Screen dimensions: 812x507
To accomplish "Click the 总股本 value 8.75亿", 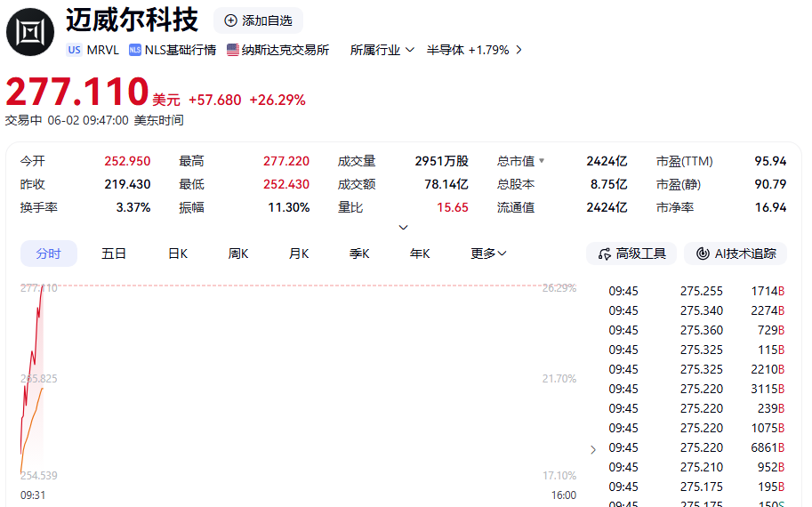I will pyautogui.click(x=609, y=184).
